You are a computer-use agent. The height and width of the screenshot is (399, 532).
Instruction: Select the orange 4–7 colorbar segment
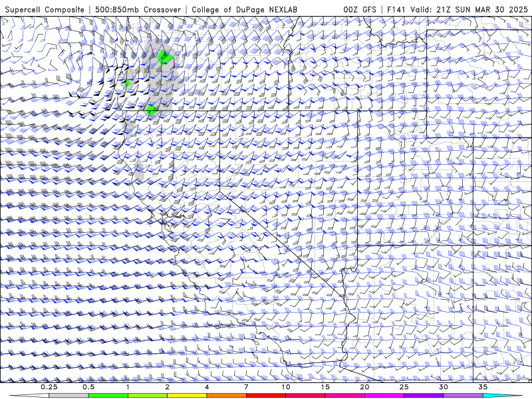226,396
